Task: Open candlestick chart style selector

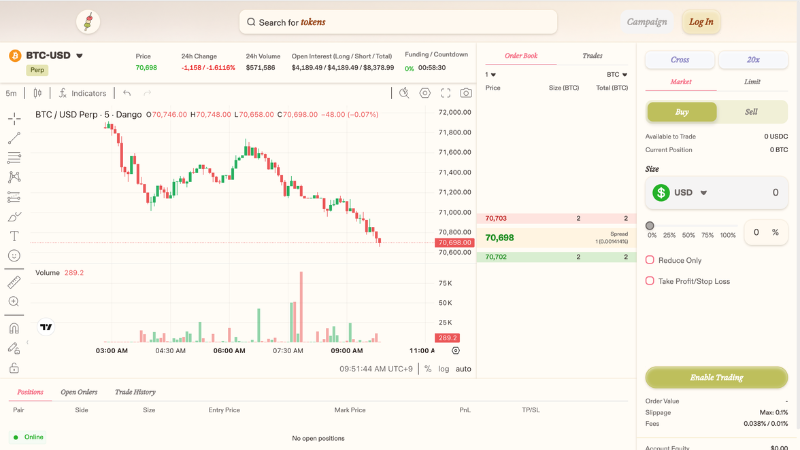Action: (37, 93)
